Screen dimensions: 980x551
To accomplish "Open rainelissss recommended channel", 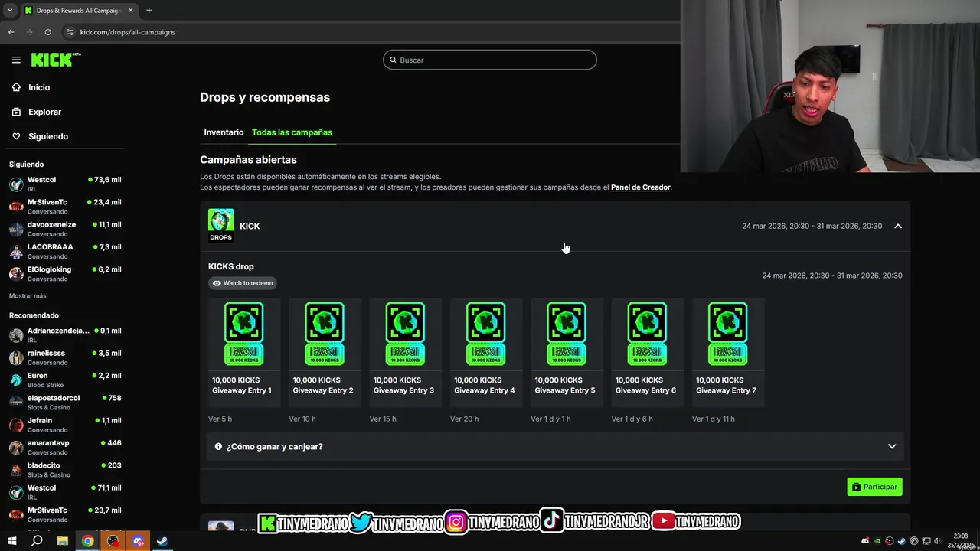I will click(64, 357).
